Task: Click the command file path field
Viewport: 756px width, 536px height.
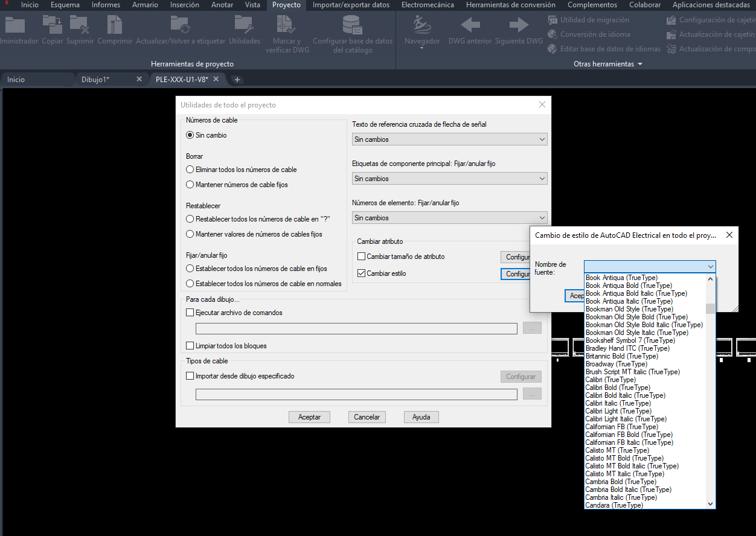Action: point(356,329)
